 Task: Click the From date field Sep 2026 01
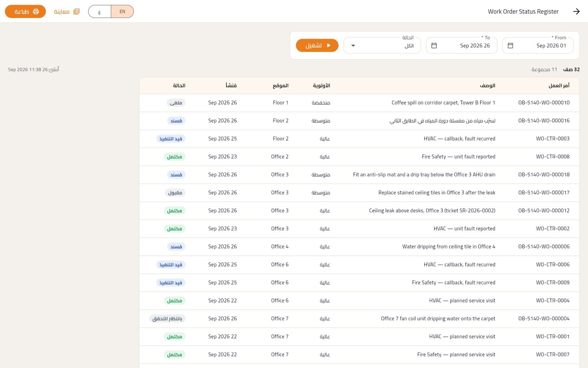538,46
